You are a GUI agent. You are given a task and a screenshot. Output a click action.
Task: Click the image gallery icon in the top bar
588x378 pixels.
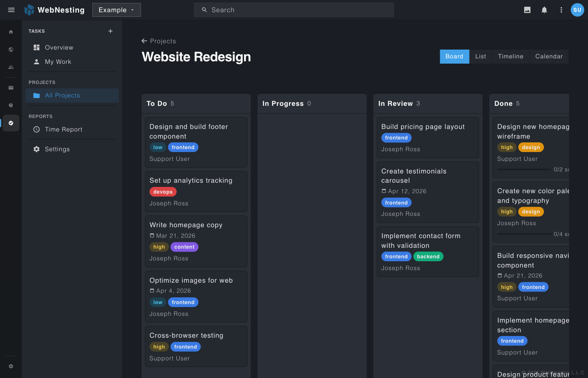527,10
